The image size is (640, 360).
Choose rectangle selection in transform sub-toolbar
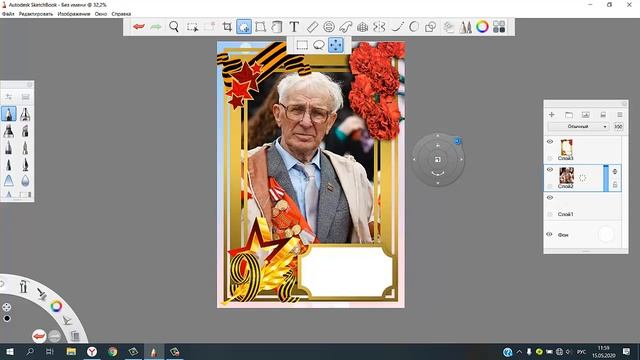(x=302, y=45)
